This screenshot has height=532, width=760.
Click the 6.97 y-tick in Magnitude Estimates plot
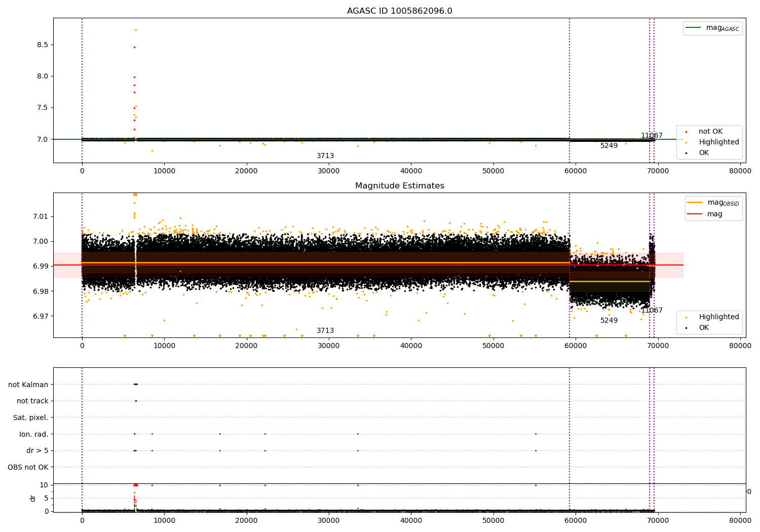pyautogui.click(x=41, y=317)
